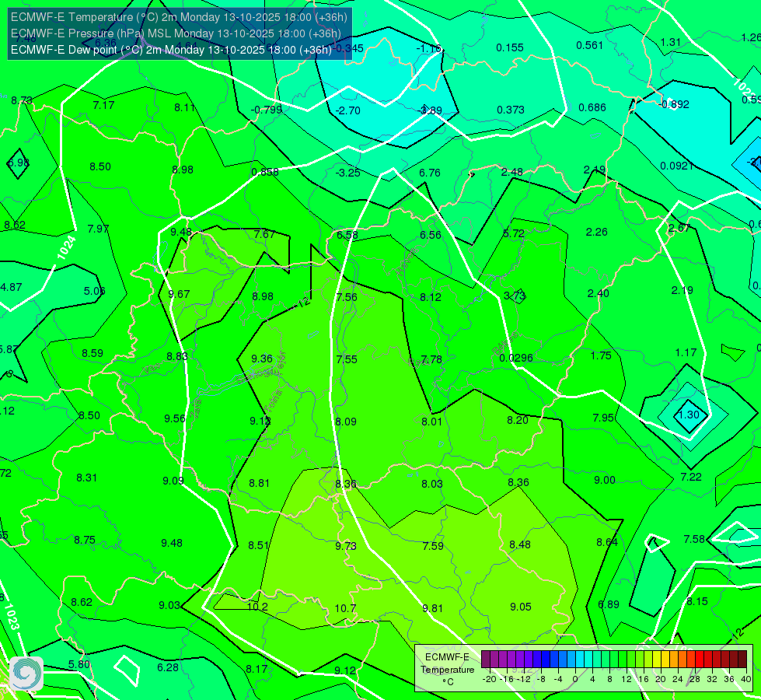761x700 pixels.
Task: Click the 8.59 grid value
Action: (93, 353)
